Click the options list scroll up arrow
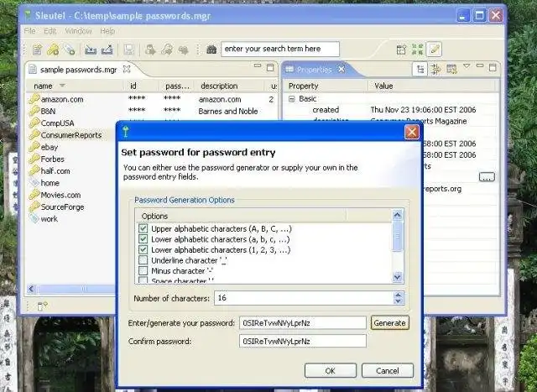Viewport: 537px width, 392px height. pyautogui.click(x=397, y=215)
